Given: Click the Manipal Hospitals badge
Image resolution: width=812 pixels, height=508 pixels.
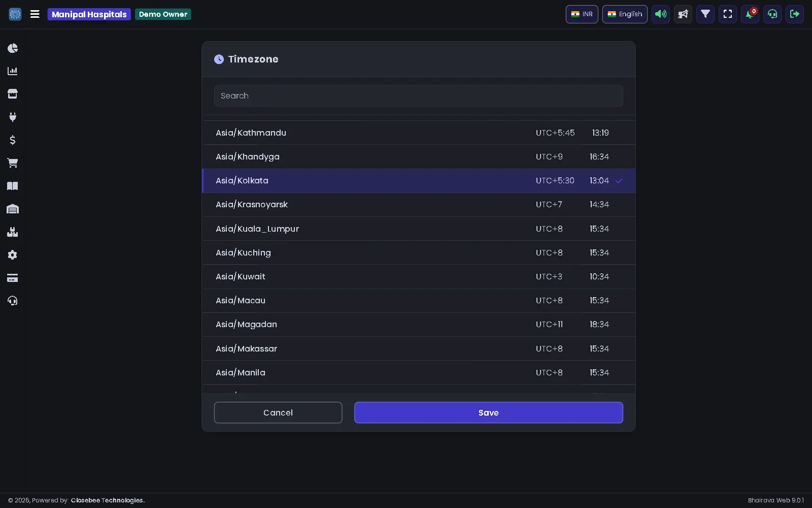Looking at the screenshot, I should tap(89, 14).
